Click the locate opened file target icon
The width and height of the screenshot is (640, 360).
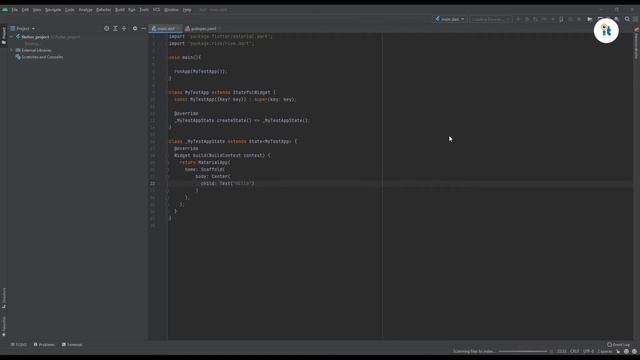pos(107,29)
